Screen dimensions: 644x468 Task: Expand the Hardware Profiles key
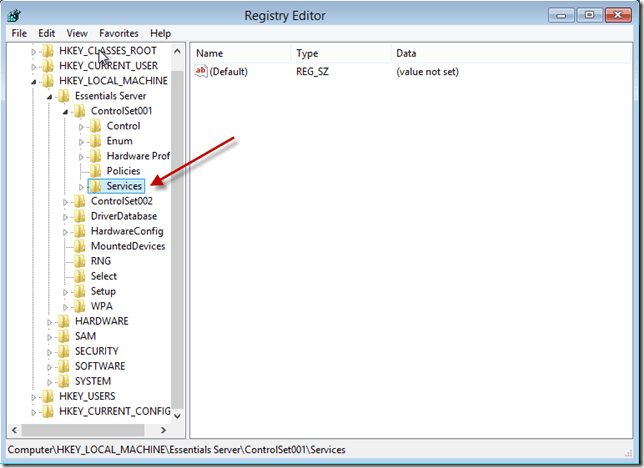pyautogui.click(x=81, y=157)
